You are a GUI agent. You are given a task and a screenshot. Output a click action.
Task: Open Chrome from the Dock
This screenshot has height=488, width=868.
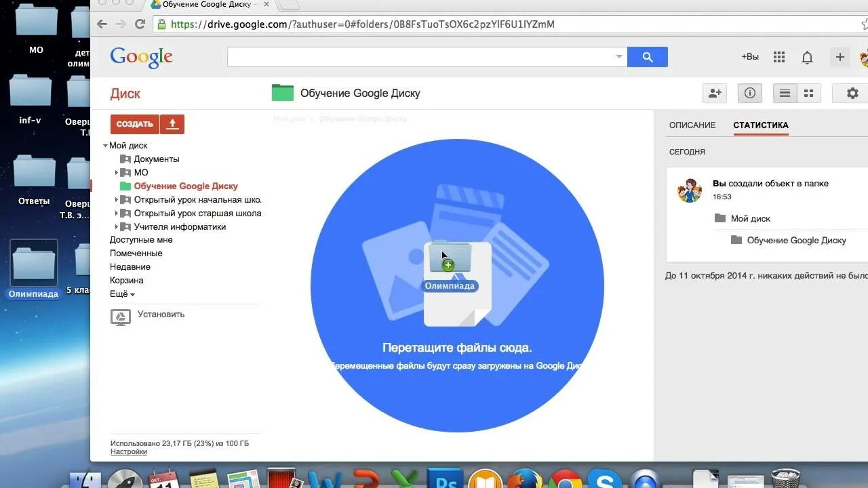(566, 479)
